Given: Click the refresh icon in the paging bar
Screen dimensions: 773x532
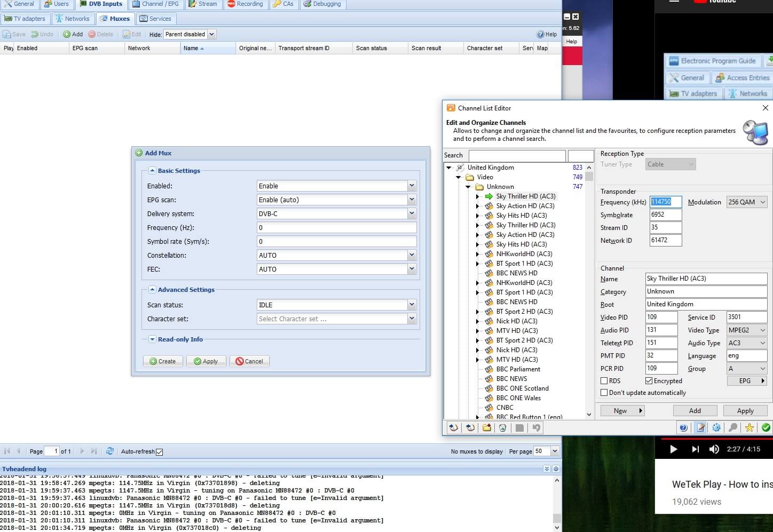Looking at the screenshot, I should point(110,451).
